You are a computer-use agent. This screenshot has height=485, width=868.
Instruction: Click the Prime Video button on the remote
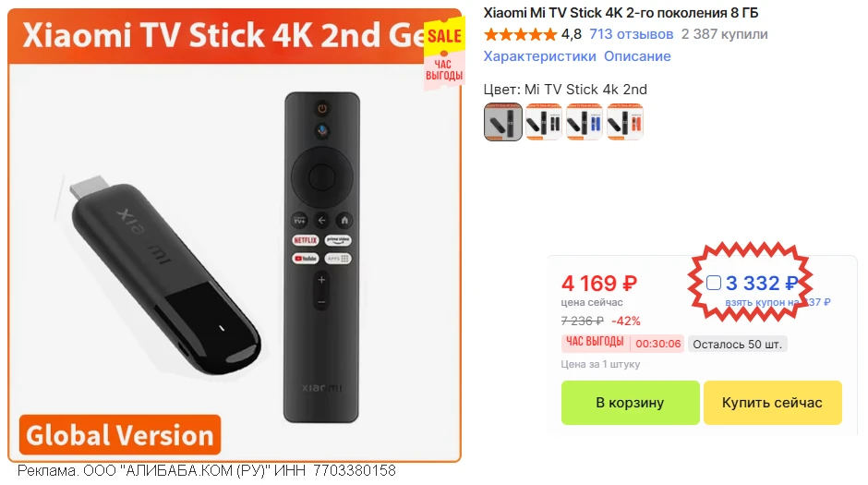pyautogui.click(x=338, y=240)
